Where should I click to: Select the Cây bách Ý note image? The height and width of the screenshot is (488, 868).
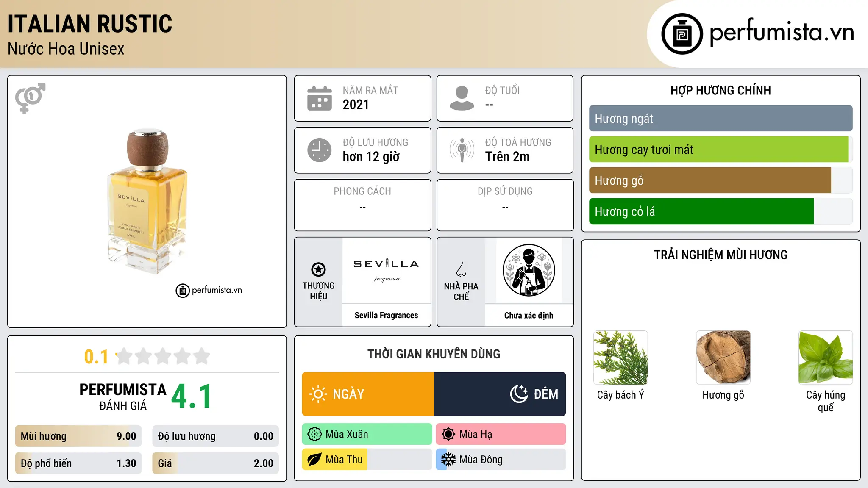click(x=620, y=358)
